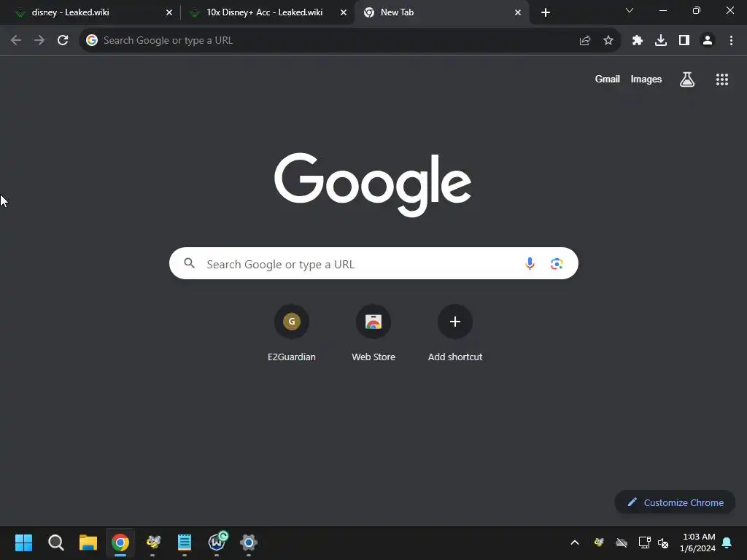Open Chrome's three-dot menu
747x560 pixels.
coord(731,41)
